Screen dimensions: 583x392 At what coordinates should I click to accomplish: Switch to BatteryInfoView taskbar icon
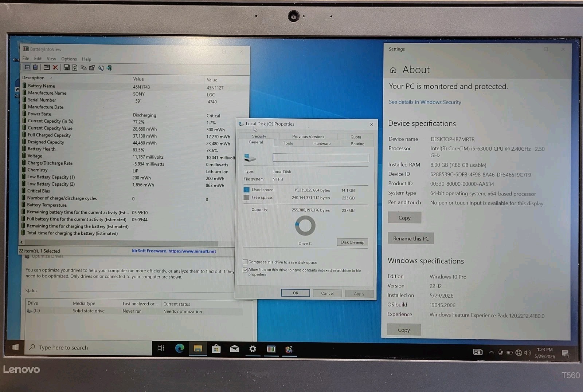click(x=271, y=349)
